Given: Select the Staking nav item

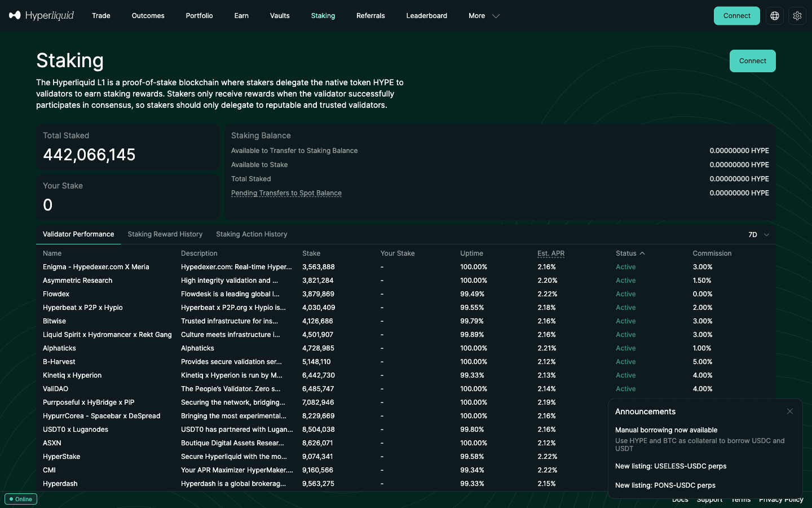Looking at the screenshot, I should tap(323, 16).
